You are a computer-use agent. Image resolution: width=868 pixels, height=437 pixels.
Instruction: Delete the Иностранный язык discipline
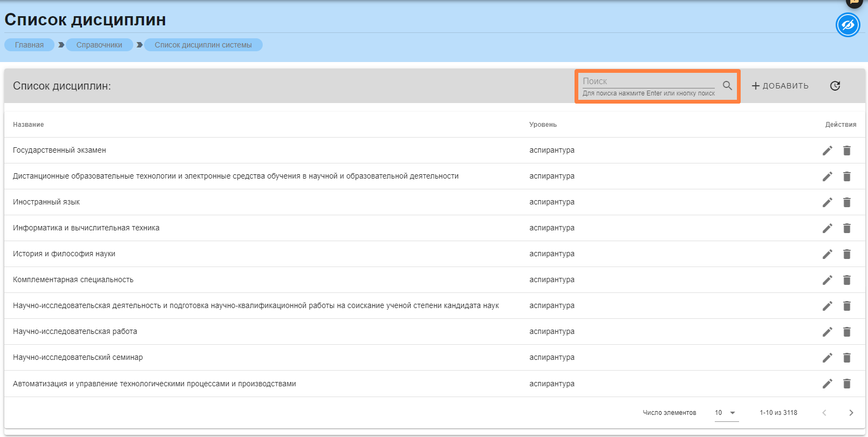[x=847, y=202]
